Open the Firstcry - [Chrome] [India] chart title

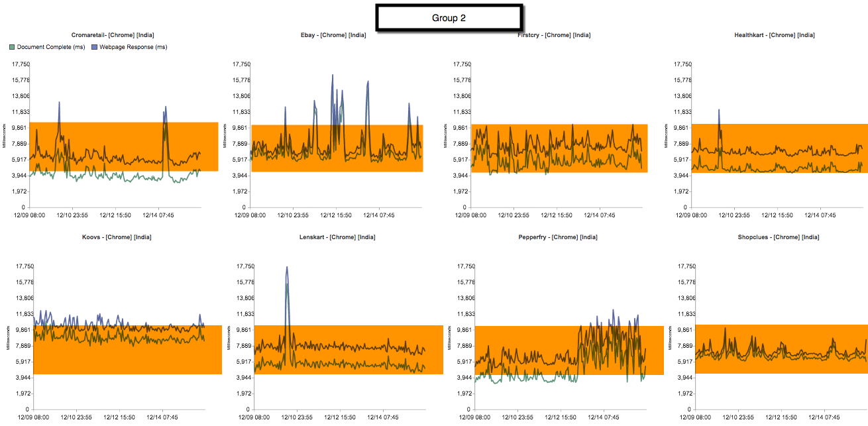(554, 35)
